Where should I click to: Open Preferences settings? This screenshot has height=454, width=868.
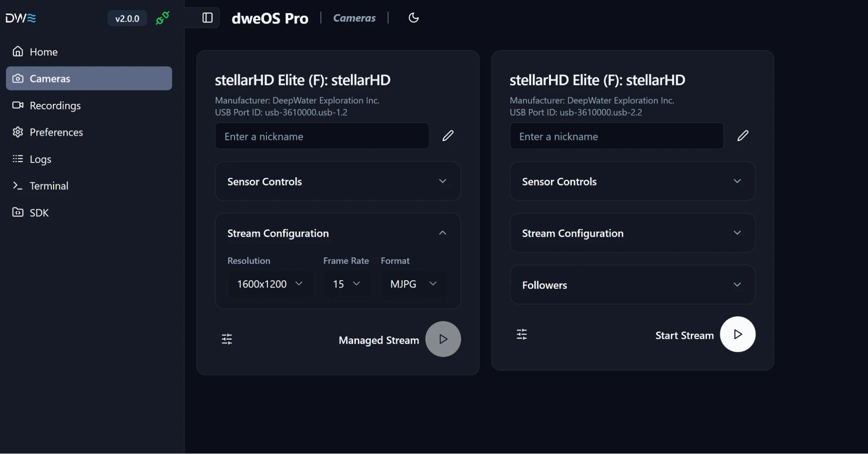tap(56, 132)
